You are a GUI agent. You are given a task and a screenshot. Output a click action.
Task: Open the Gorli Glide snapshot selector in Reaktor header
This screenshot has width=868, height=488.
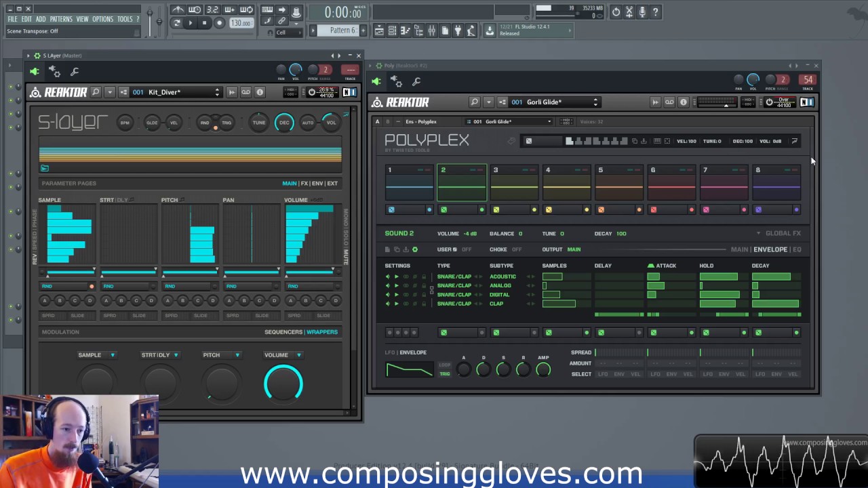click(x=555, y=102)
